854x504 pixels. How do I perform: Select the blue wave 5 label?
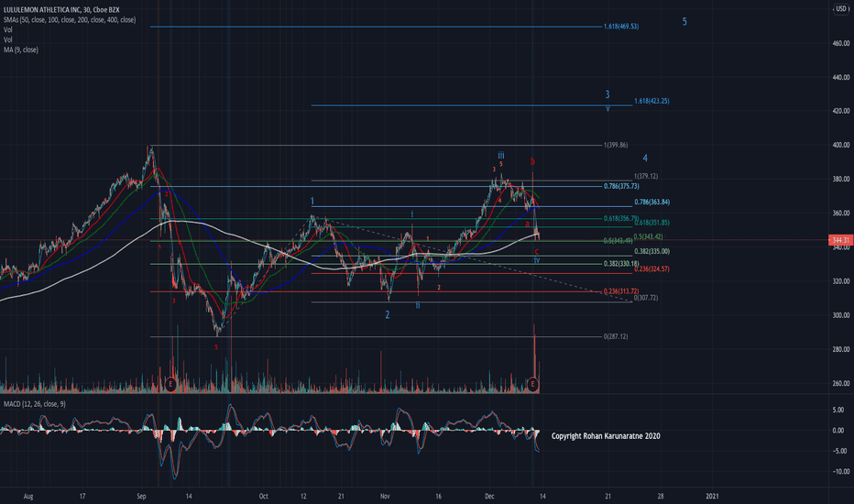click(684, 22)
